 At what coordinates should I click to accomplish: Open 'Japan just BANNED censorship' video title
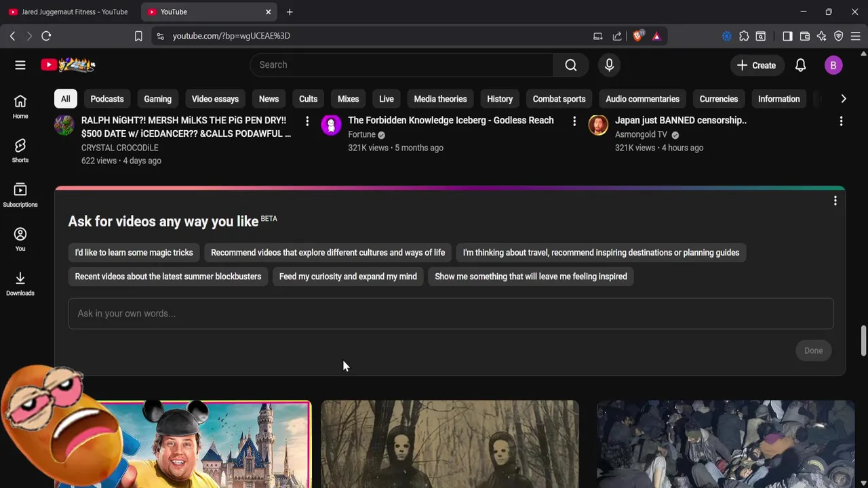[681, 120]
